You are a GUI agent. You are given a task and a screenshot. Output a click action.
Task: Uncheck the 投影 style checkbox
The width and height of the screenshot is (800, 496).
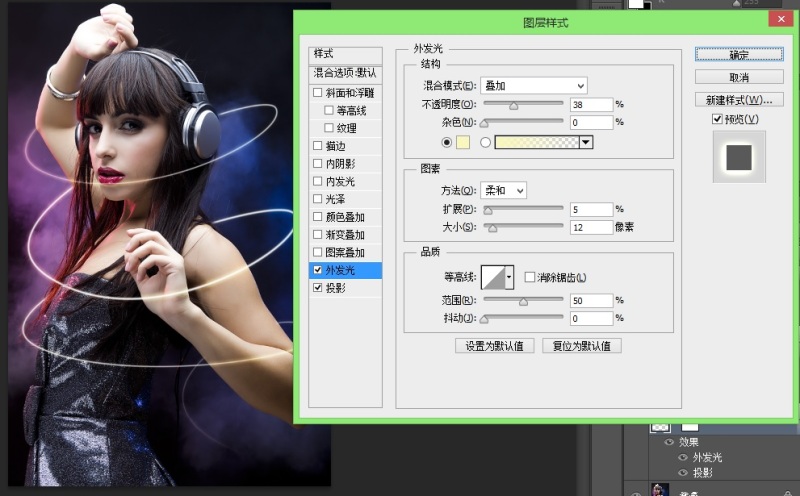[317, 288]
